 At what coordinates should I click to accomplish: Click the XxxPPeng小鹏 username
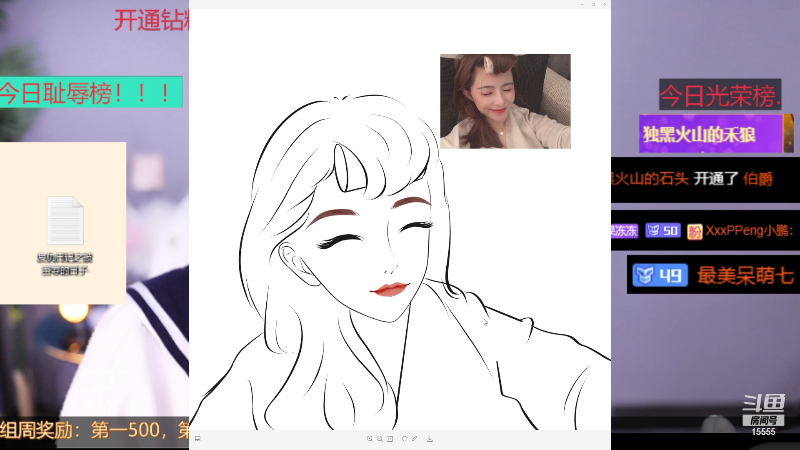(748, 231)
